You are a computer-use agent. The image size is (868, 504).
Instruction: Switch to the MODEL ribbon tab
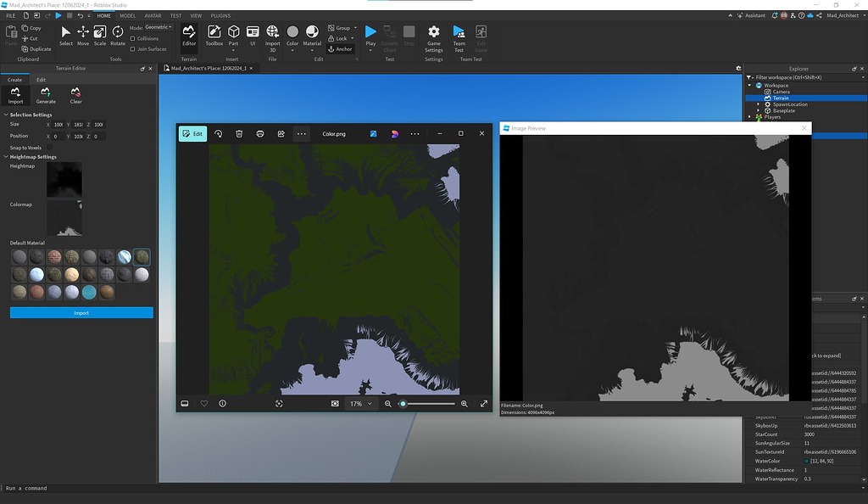click(x=127, y=15)
